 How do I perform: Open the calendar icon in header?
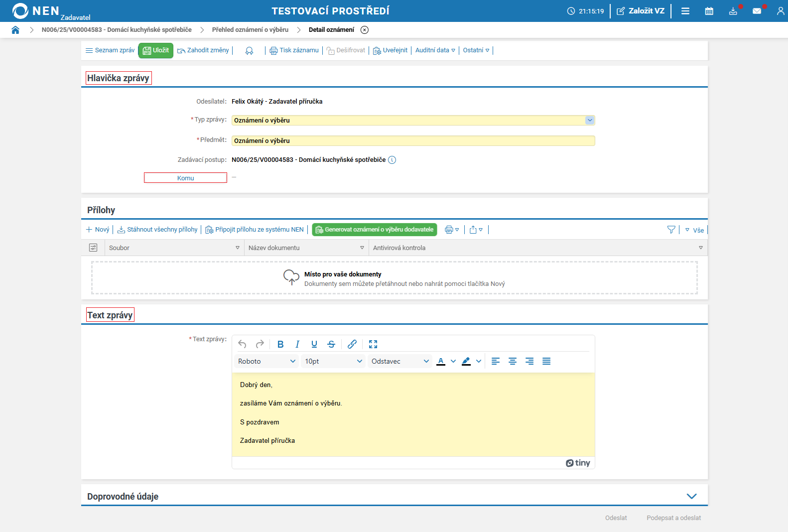[709, 11]
